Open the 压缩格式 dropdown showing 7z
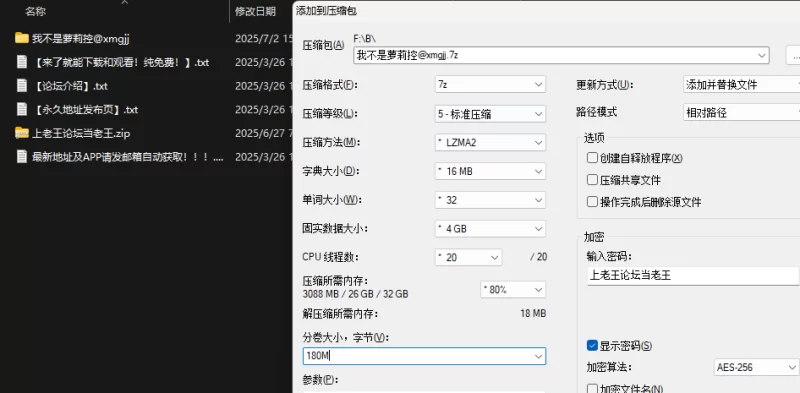Image resolution: width=800 pixels, height=393 pixels. pyautogui.click(x=489, y=85)
